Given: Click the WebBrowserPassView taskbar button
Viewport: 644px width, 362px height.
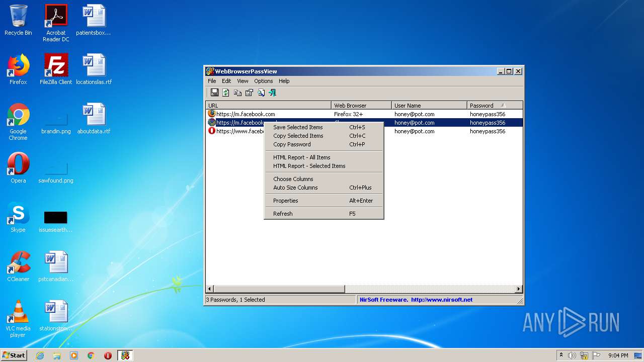Looking at the screenshot, I should coord(125,355).
